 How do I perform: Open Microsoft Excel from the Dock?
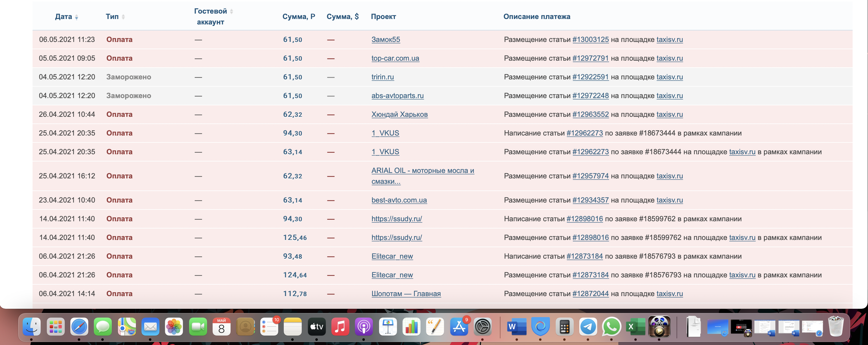point(635,327)
